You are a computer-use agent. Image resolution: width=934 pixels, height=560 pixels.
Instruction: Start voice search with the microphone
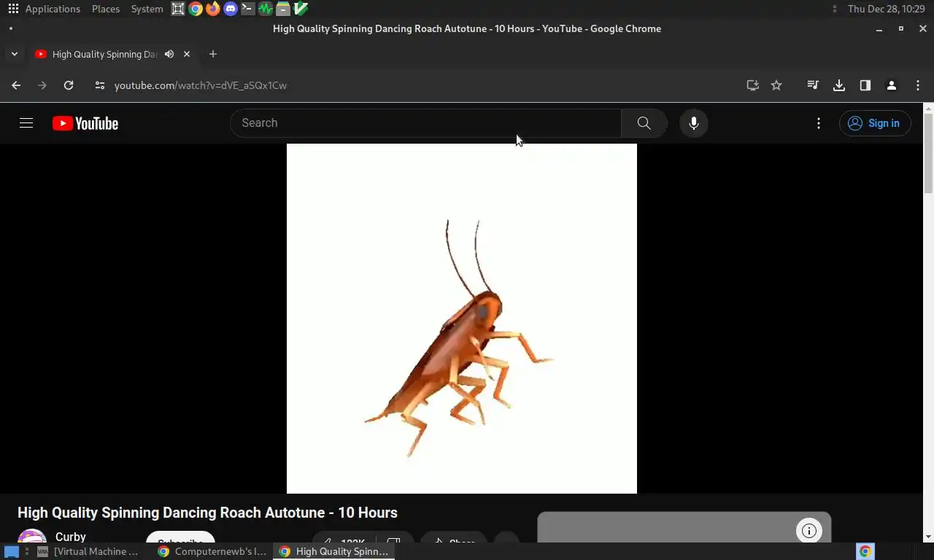(x=694, y=123)
